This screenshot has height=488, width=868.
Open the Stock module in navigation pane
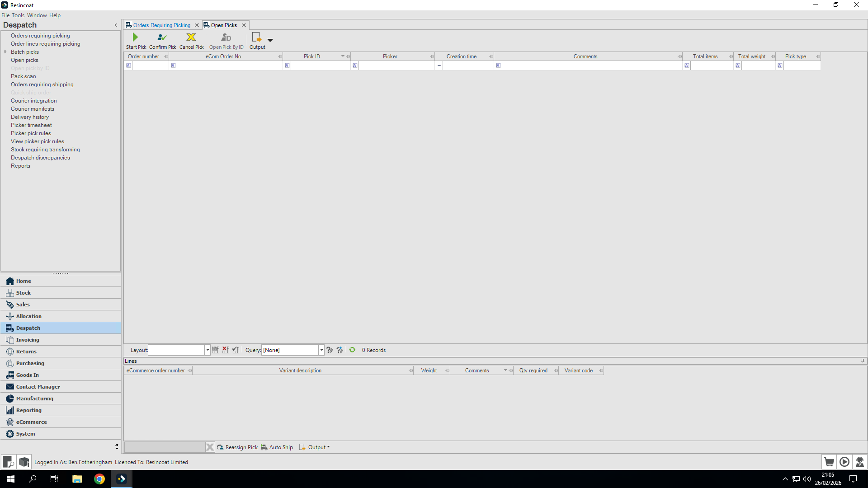point(24,293)
